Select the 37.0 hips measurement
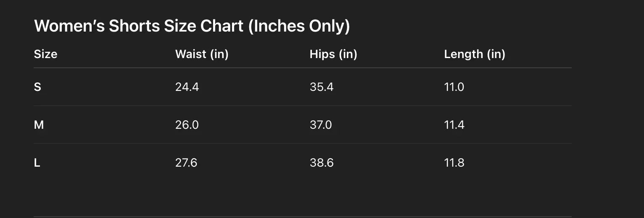The image size is (644, 218). (321, 125)
